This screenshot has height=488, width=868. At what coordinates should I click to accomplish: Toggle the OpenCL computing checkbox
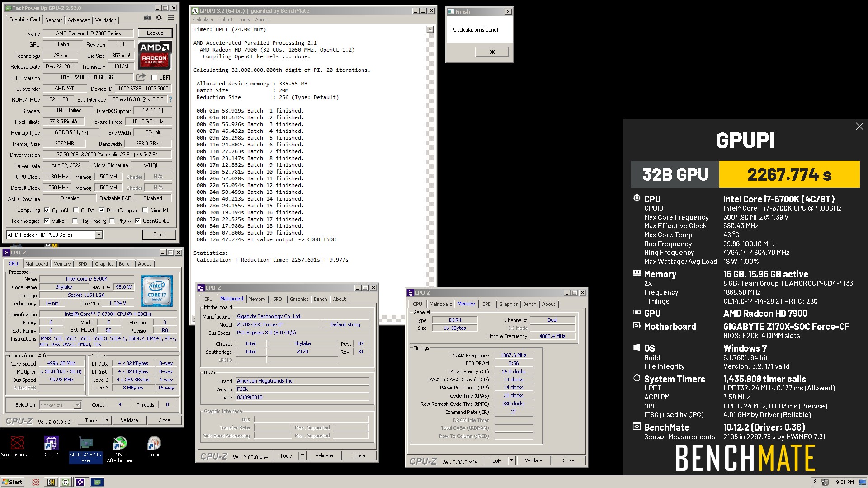click(46, 210)
